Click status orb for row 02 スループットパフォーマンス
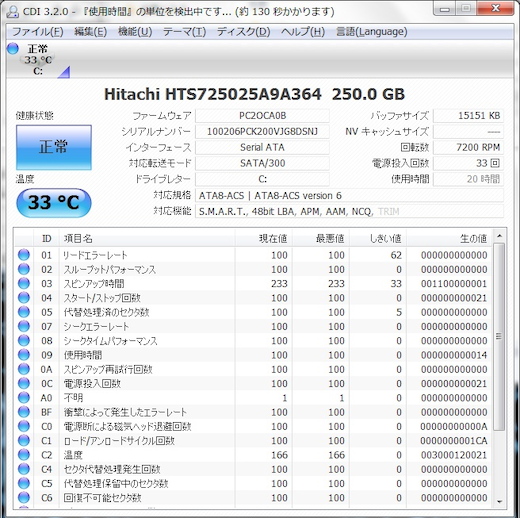Screen dimensions: 520x518 pyautogui.click(x=24, y=269)
